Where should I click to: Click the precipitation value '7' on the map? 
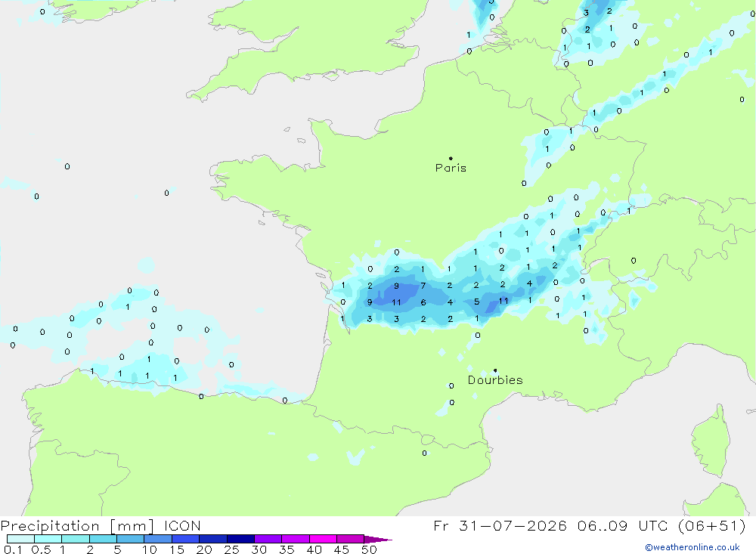point(423,286)
